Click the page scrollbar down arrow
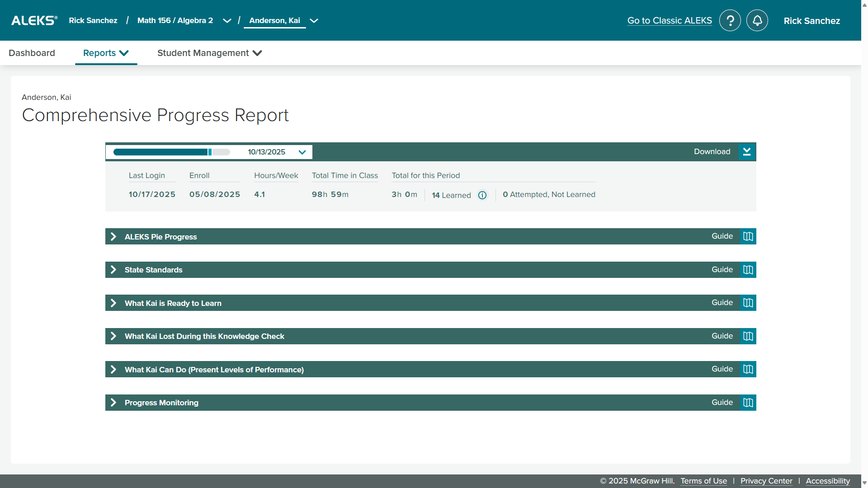 pyautogui.click(x=864, y=483)
